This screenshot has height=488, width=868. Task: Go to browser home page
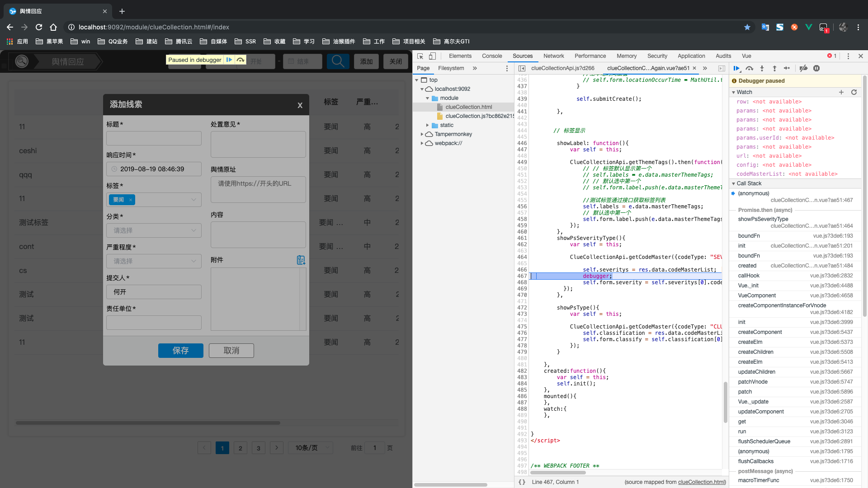coord(53,27)
